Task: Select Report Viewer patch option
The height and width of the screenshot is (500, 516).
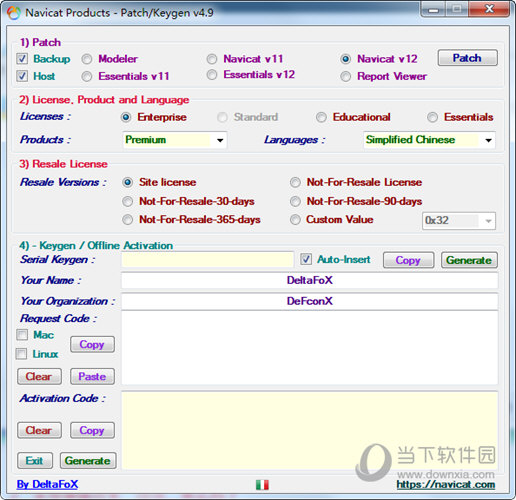Action: point(346,76)
